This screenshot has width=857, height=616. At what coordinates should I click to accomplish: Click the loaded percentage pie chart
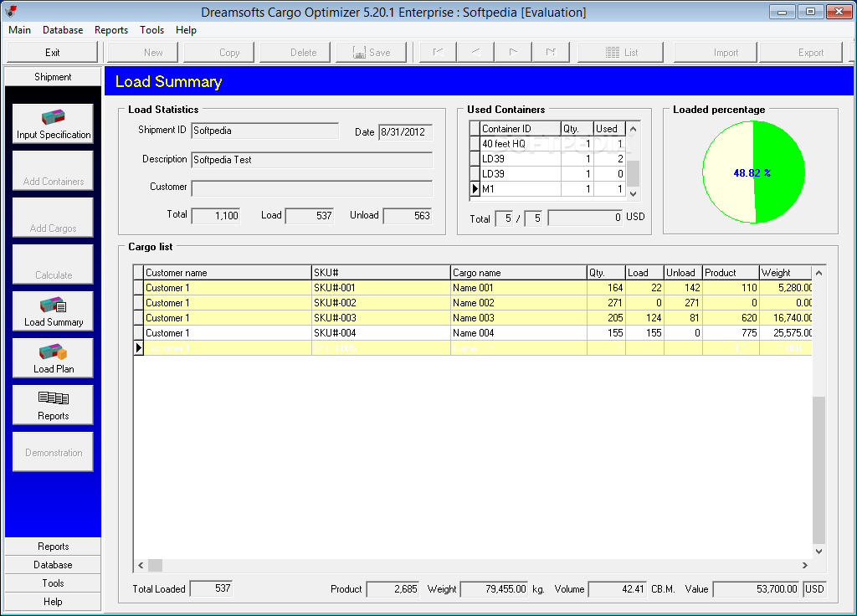[x=753, y=172]
